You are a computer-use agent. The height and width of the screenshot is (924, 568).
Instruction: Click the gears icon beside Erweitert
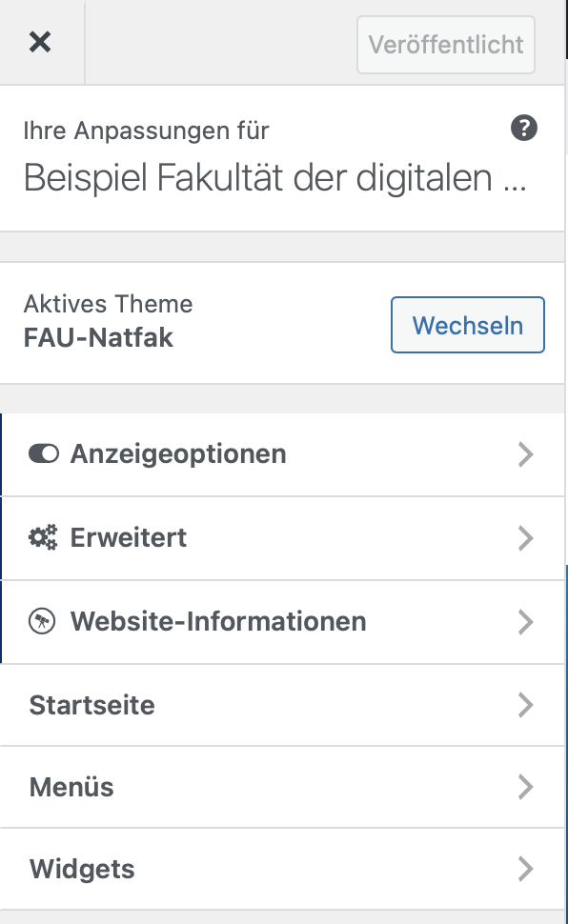tap(43, 537)
